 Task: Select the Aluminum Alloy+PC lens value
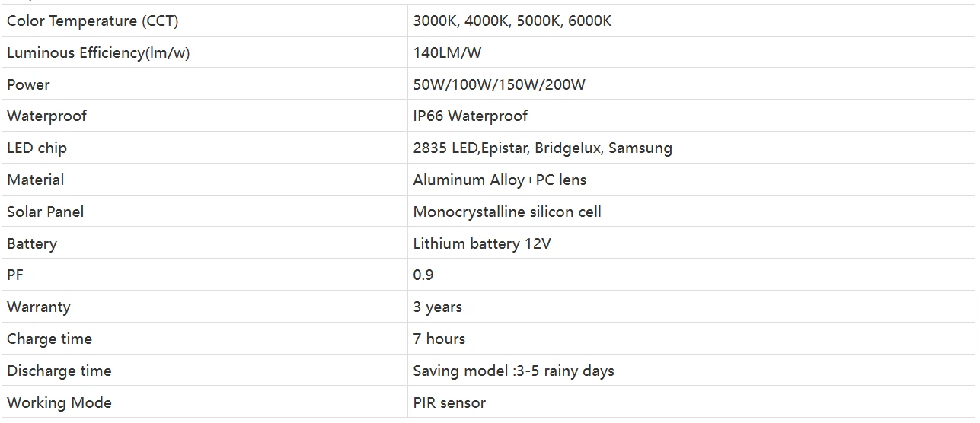pyautogui.click(x=500, y=180)
